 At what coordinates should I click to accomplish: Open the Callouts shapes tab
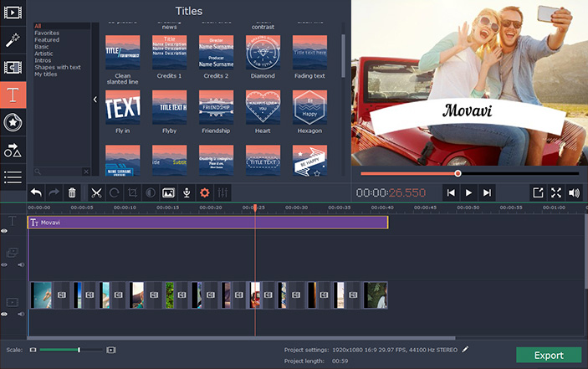(13, 150)
